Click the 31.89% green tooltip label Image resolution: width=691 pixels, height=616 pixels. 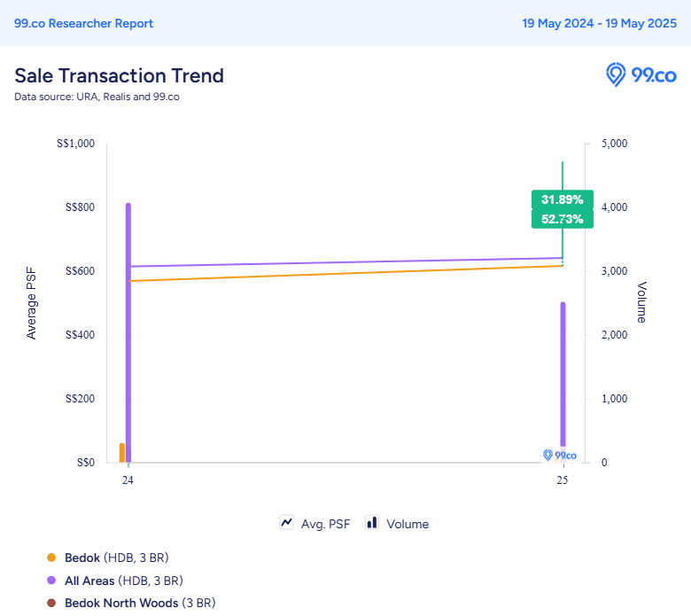coord(563,199)
